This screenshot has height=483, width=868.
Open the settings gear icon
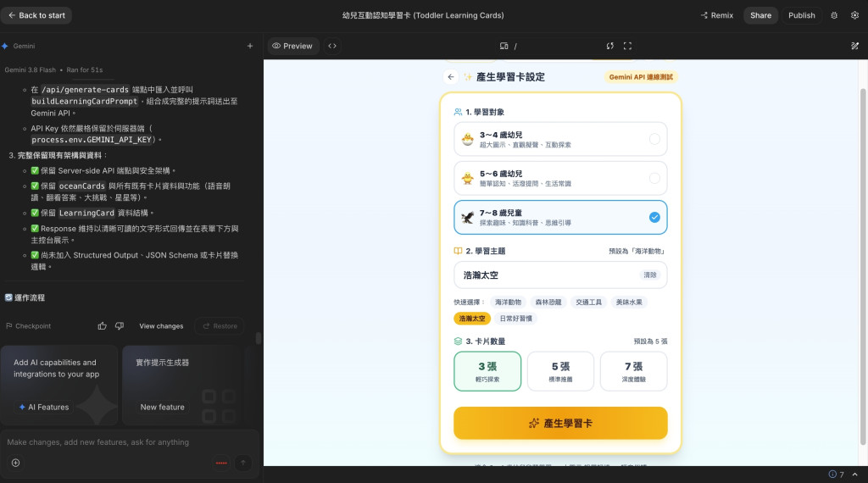pyautogui.click(x=854, y=15)
